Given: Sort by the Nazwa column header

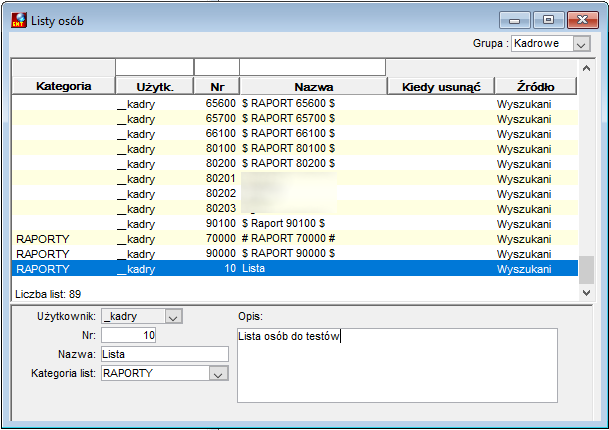Looking at the screenshot, I should (x=313, y=86).
